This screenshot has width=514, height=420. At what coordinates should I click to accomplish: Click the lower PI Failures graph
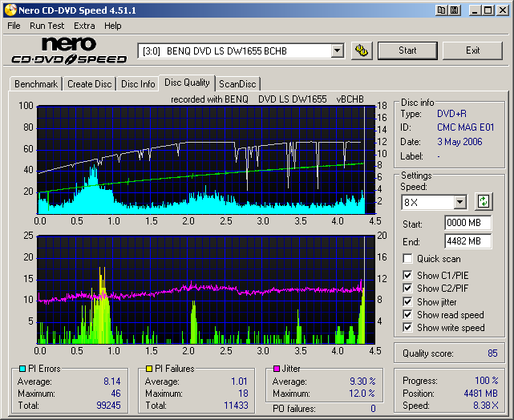point(206,289)
